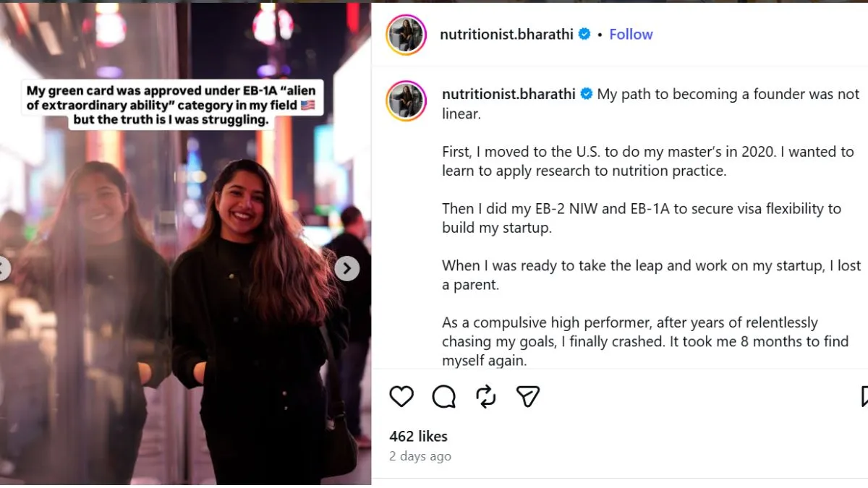
Task: Click the EB-1A text overlay on the photo
Action: (x=171, y=106)
